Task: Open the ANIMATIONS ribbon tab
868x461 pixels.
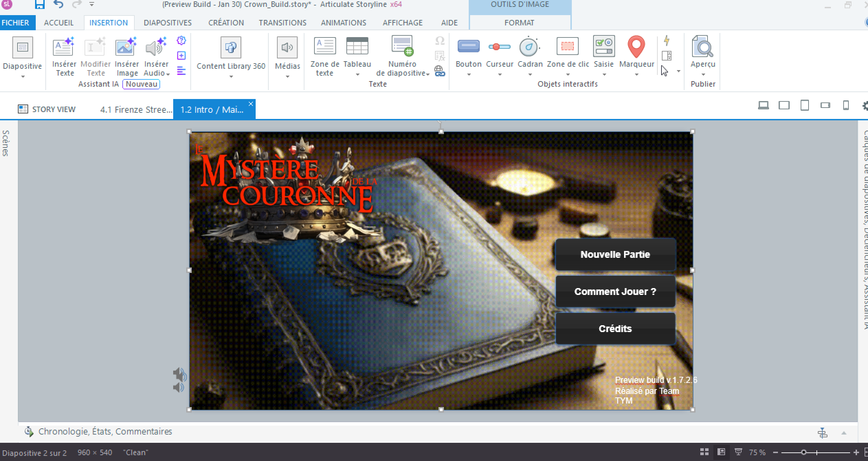Action: [x=344, y=23]
